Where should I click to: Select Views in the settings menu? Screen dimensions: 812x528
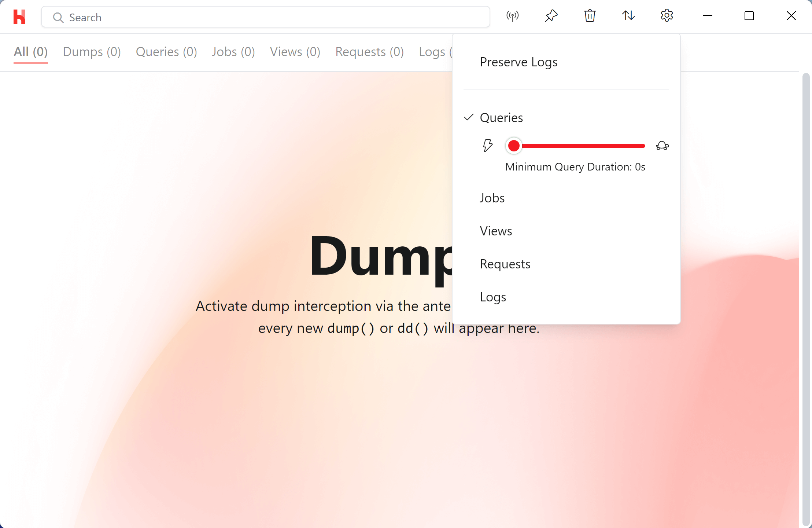495,231
